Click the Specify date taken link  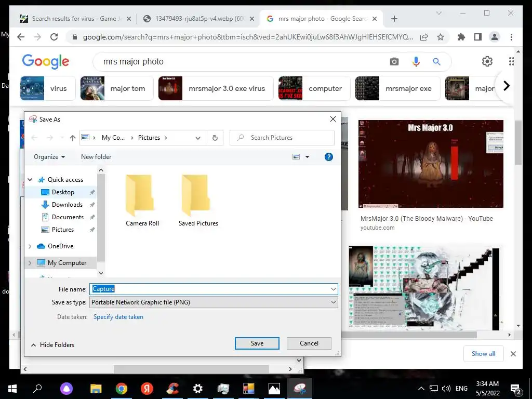click(x=118, y=317)
